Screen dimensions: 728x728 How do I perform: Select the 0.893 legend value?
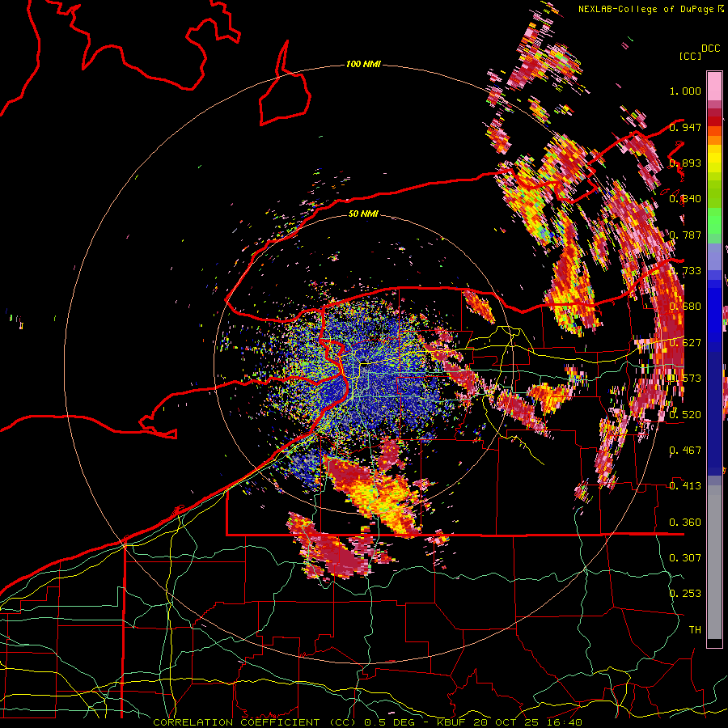click(685, 163)
